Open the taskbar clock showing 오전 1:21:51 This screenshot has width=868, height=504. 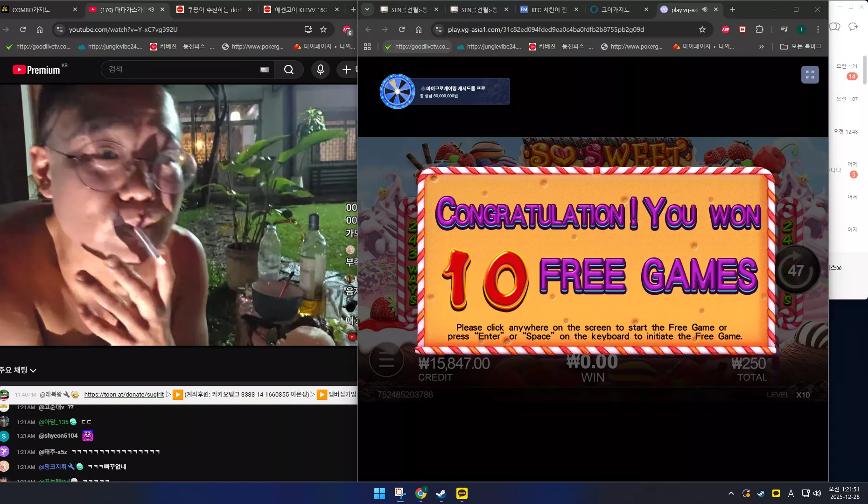[845, 493]
